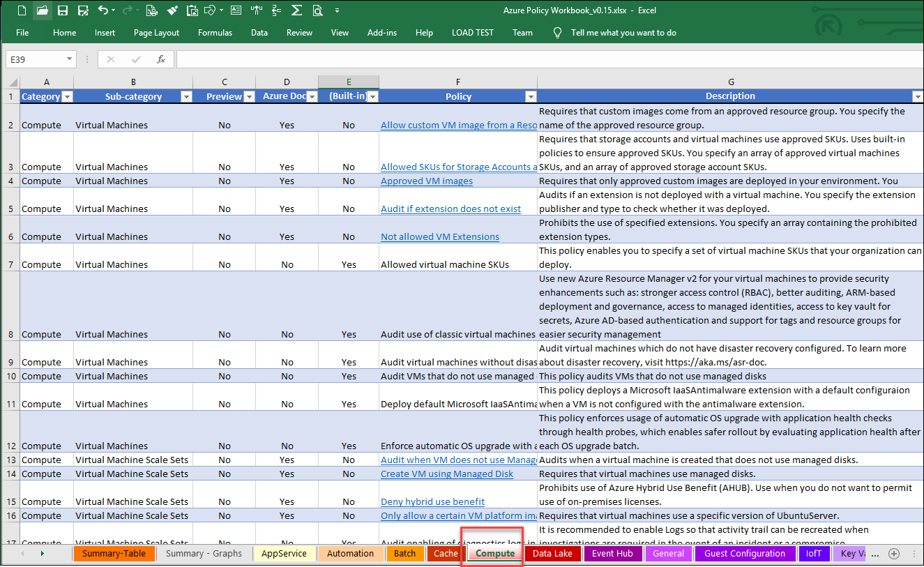Switch to the Formulas ribbon tab

(x=215, y=33)
